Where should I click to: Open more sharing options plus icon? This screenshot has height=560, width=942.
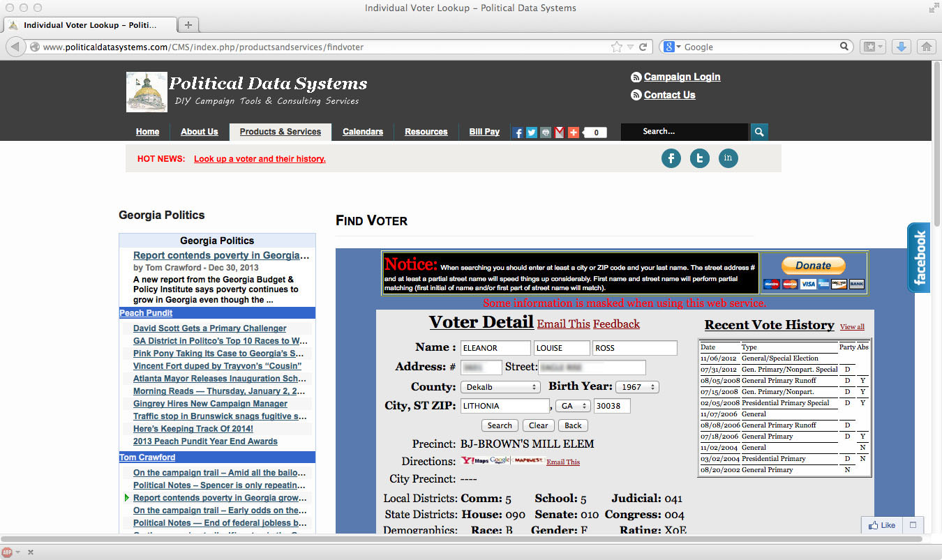(x=573, y=133)
